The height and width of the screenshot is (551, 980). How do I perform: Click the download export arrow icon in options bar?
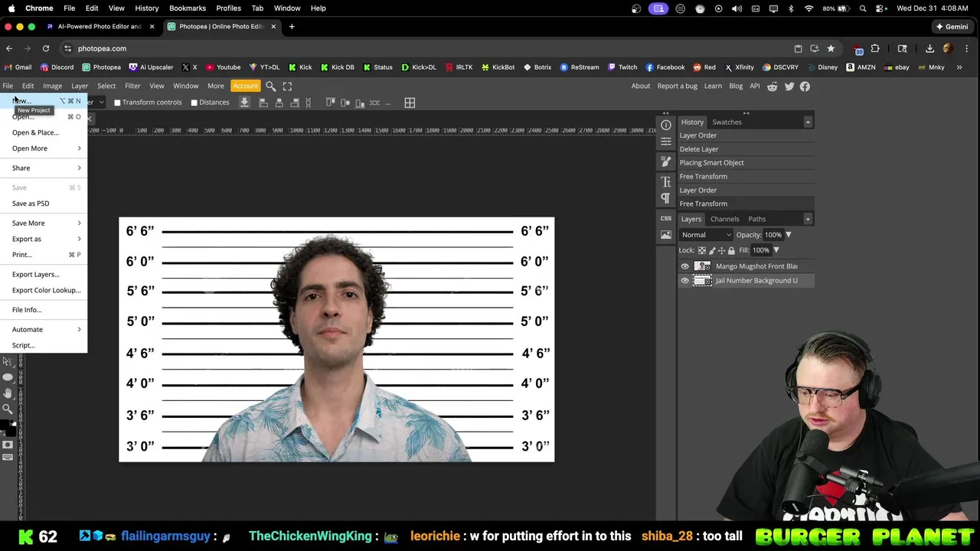[244, 103]
